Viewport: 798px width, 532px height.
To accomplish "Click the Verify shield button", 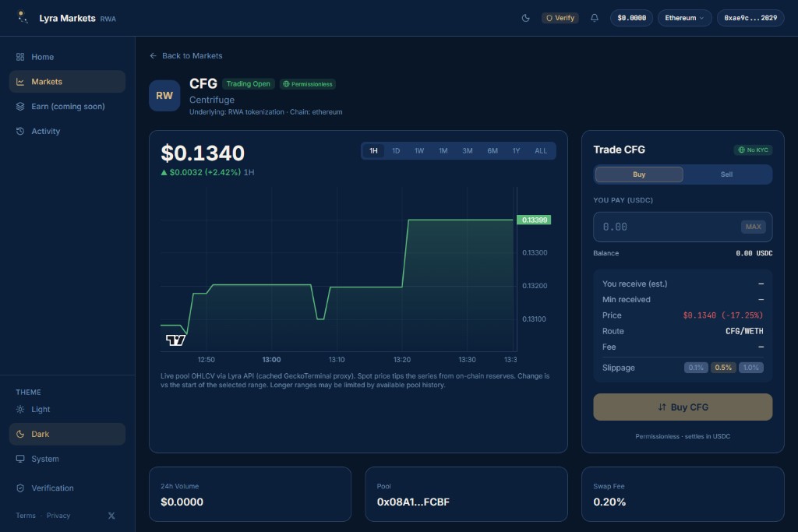I will pyautogui.click(x=560, y=18).
